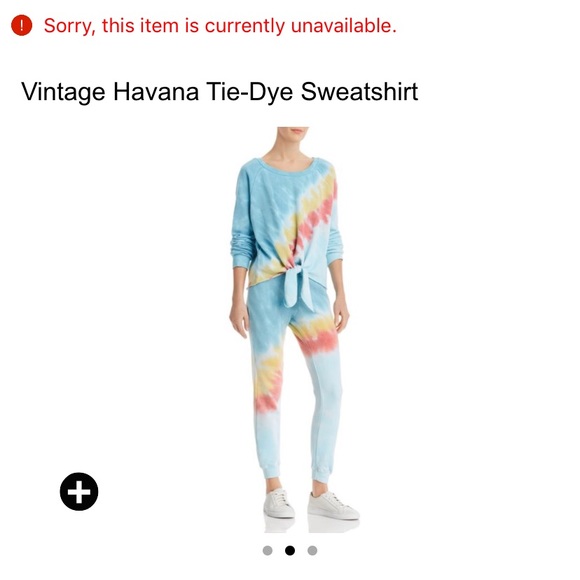Click 'Vintage' in the product title
The width and height of the screenshot is (580, 580).
(63, 92)
